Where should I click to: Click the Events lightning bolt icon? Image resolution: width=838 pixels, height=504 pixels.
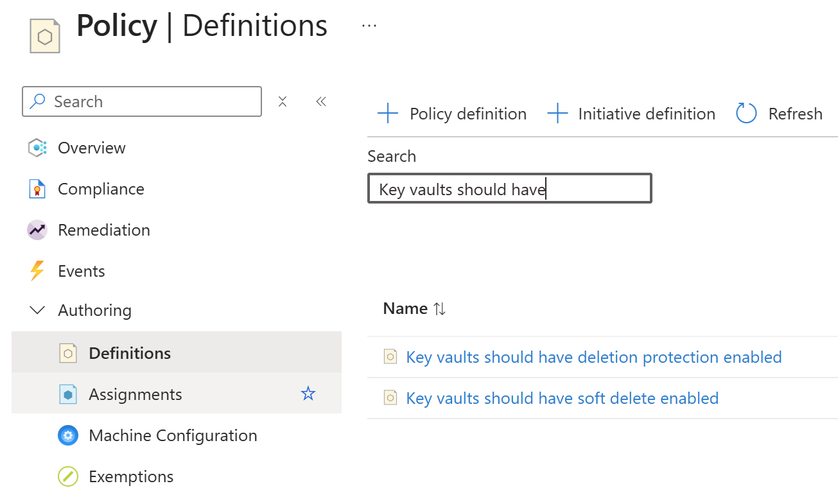37,271
